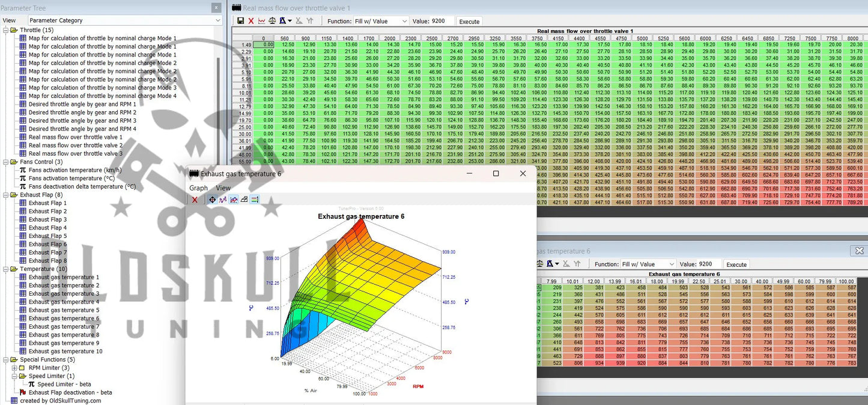Toggle the color gradient icon in graph toolbar
This screenshot has height=405, width=868.
[255, 199]
